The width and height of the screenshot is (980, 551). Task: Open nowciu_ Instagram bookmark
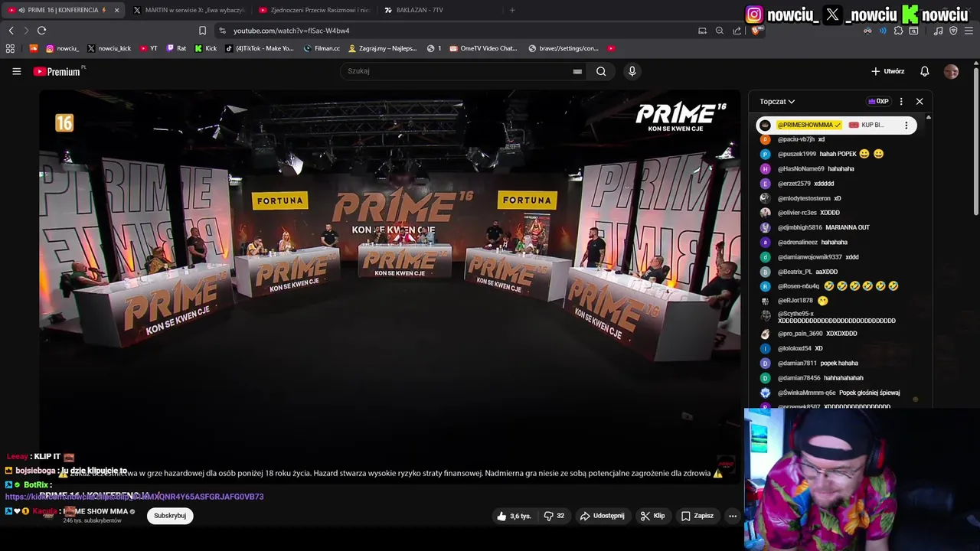pos(62,48)
